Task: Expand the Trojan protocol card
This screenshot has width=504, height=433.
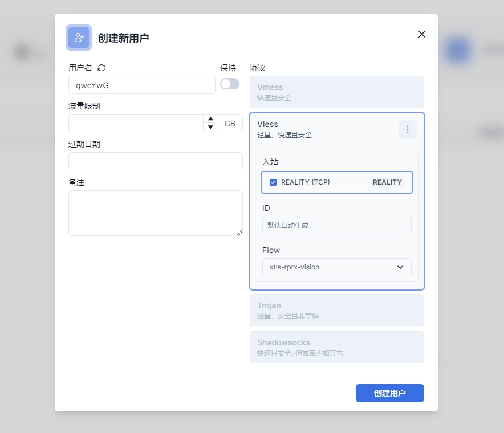Action: tap(336, 310)
